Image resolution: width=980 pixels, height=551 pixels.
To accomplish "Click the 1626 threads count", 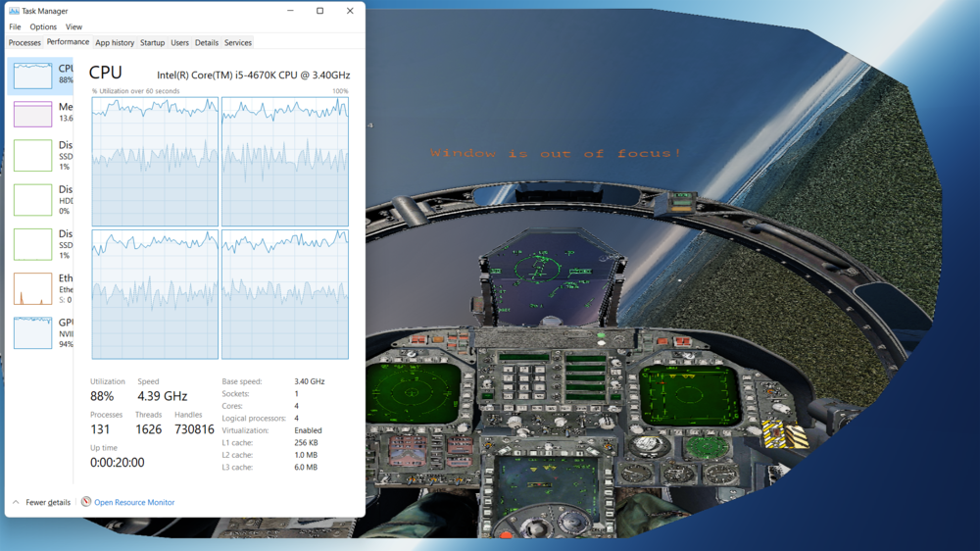I will 148,429.
